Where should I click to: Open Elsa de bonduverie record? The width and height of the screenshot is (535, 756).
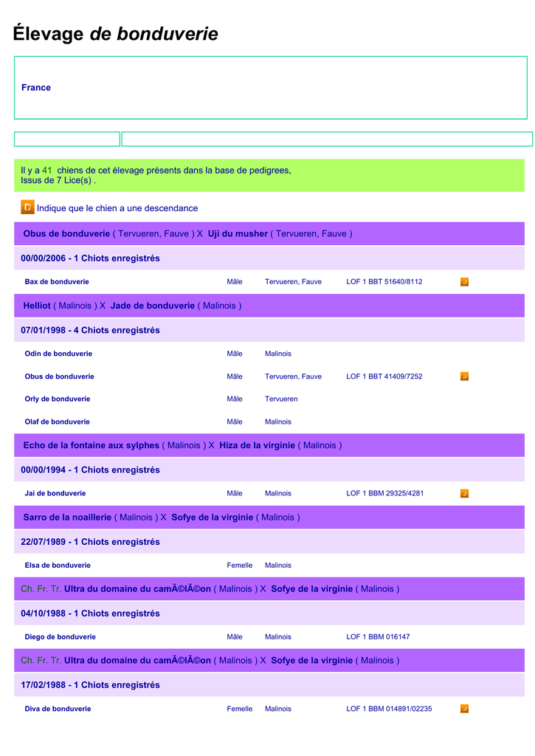pos(58,565)
